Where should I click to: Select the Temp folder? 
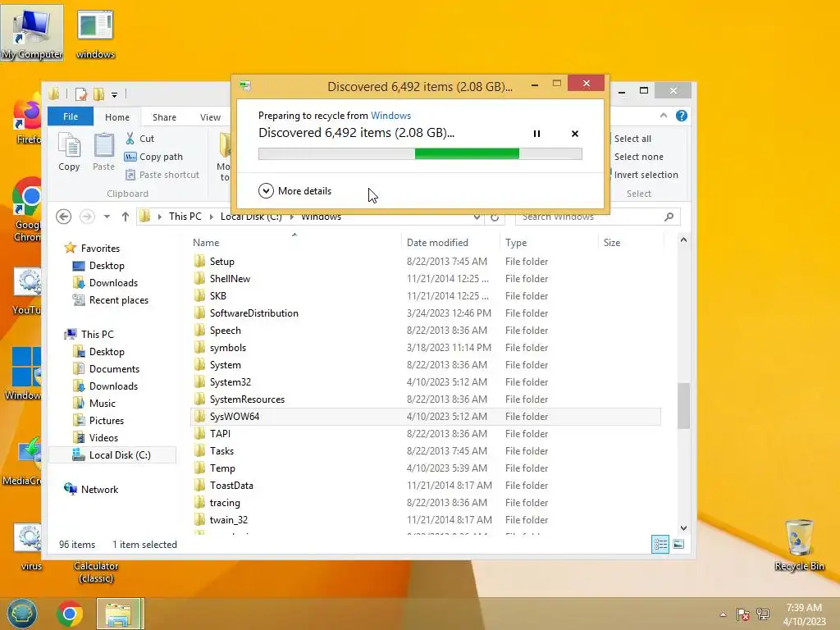[x=426, y=468]
